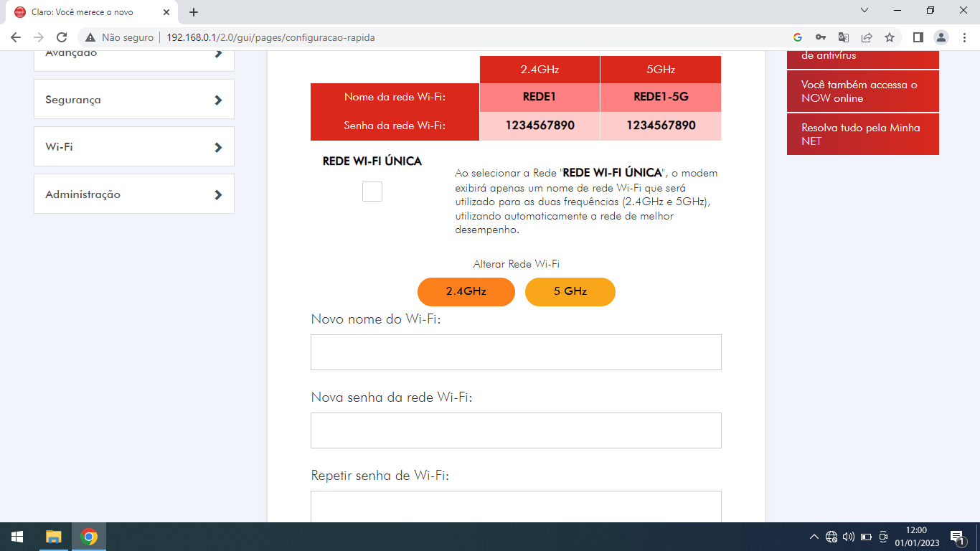Select the 5 GHz network button
This screenshot has width=980, height=551.
(x=570, y=292)
